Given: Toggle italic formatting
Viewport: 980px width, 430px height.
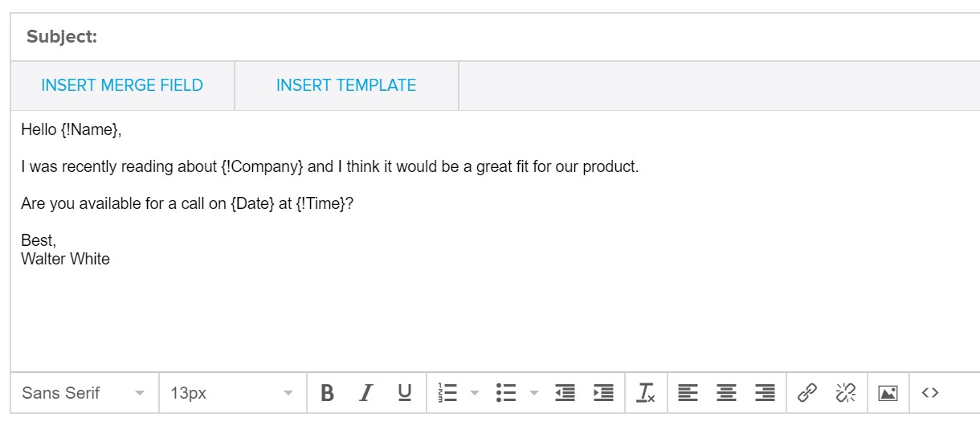Looking at the screenshot, I should (366, 393).
